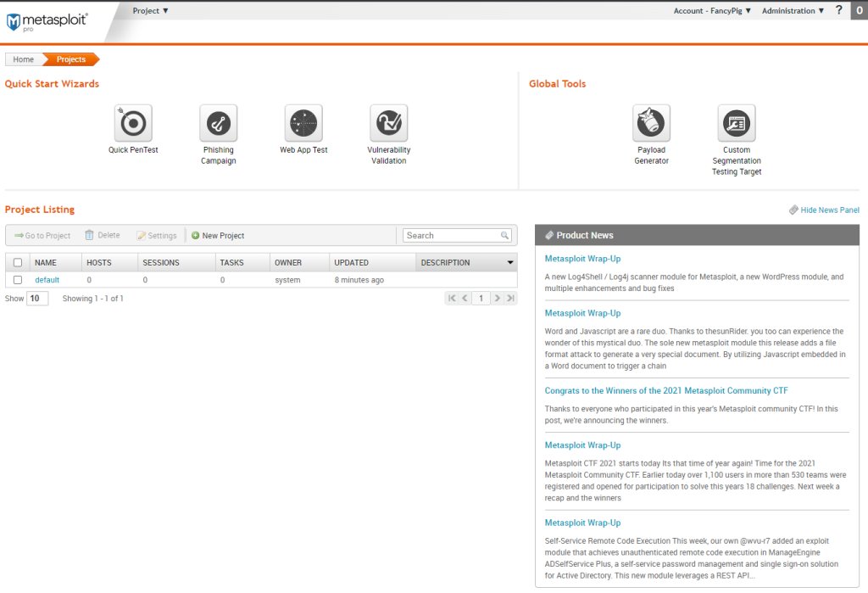Click the search magnifier icon
868x593 pixels.
click(x=504, y=236)
